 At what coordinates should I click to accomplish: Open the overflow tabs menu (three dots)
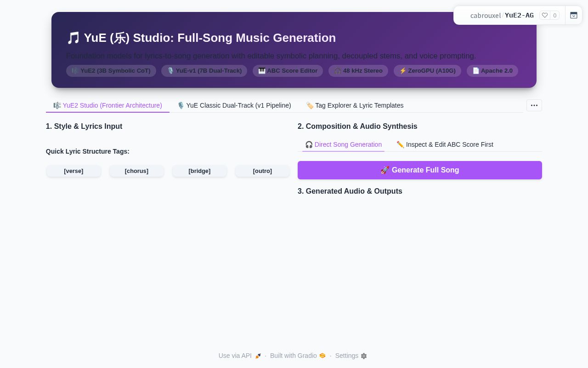point(534,105)
